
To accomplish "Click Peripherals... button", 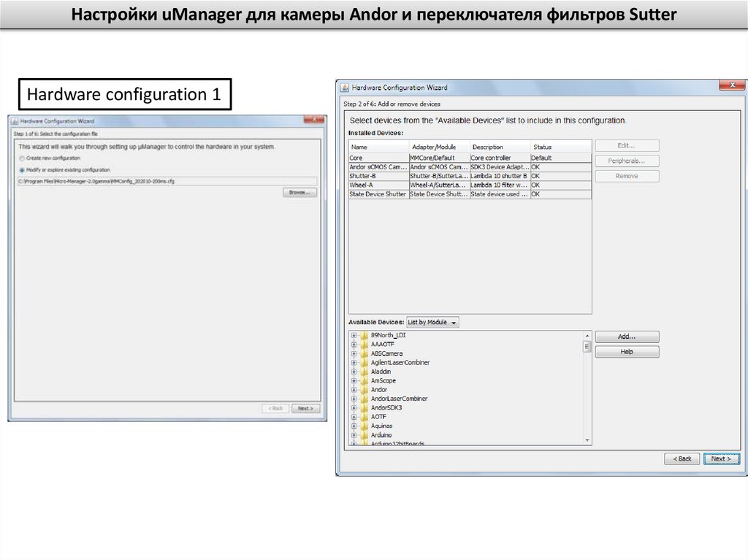I will (x=627, y=161).
